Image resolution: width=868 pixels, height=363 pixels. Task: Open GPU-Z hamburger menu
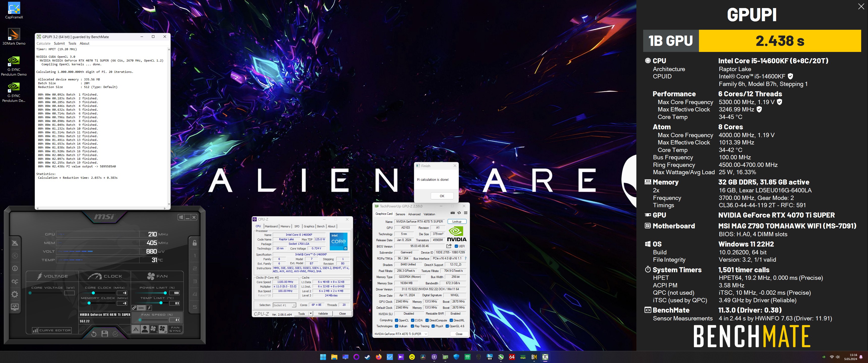465,213
